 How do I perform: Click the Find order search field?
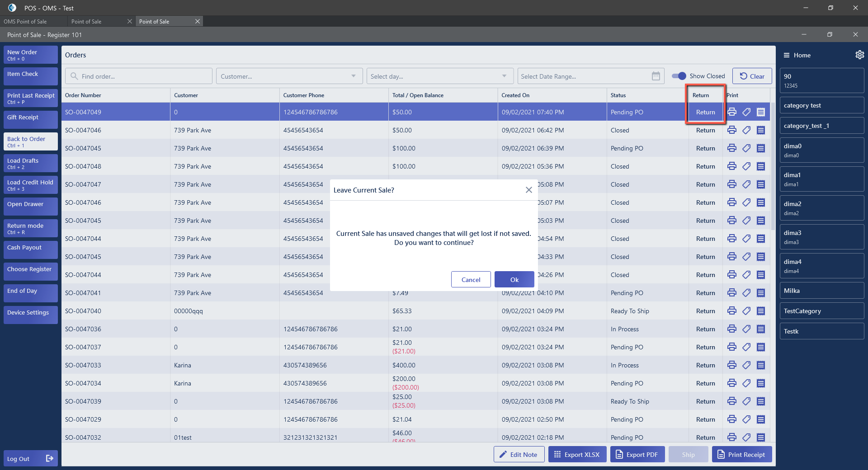(140, 76)
